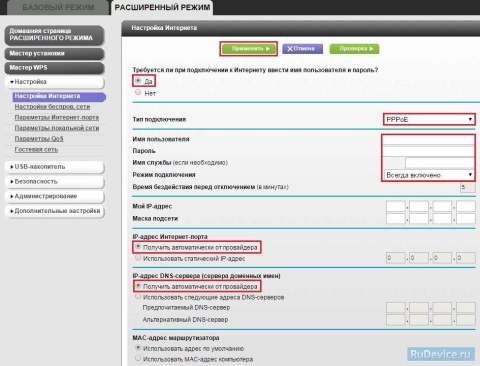Open Режим подключения dropdown
Image resolution: width=480 pixels, height=366 pixels.
point(429,175)
